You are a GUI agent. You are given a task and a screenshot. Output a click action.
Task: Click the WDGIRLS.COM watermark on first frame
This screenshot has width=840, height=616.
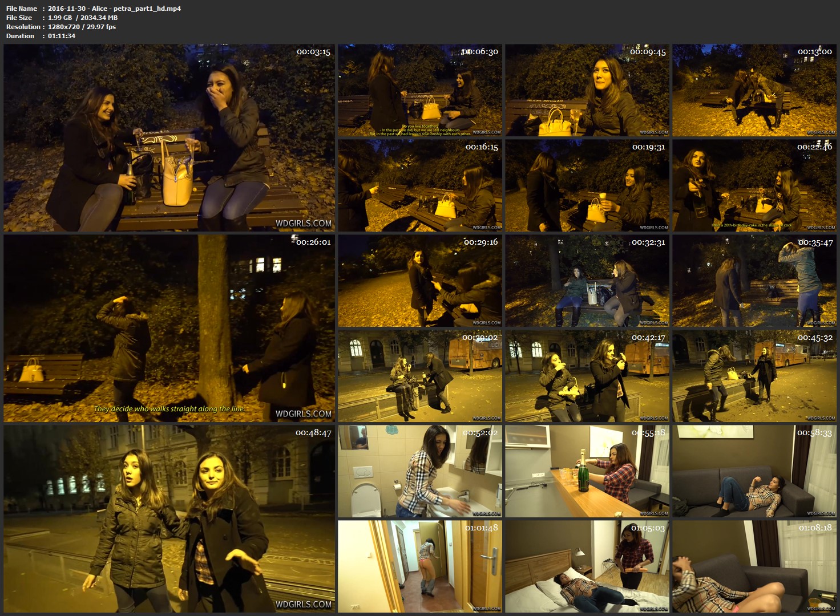(303, 224)
